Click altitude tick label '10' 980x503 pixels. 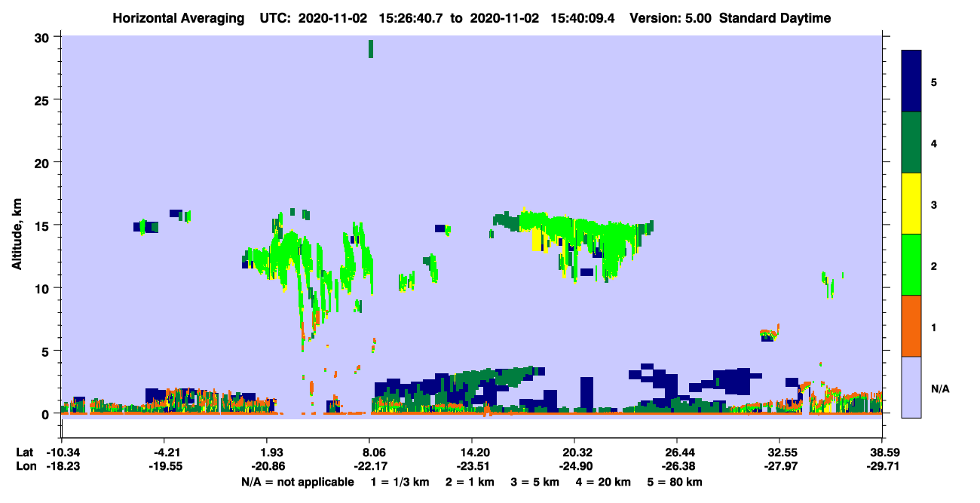click(43, 288)
